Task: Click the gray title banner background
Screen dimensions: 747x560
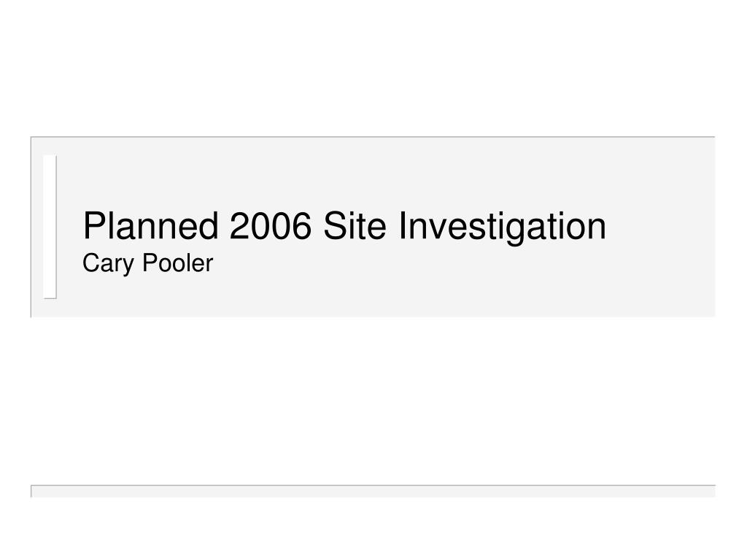Action: [373, 227]
